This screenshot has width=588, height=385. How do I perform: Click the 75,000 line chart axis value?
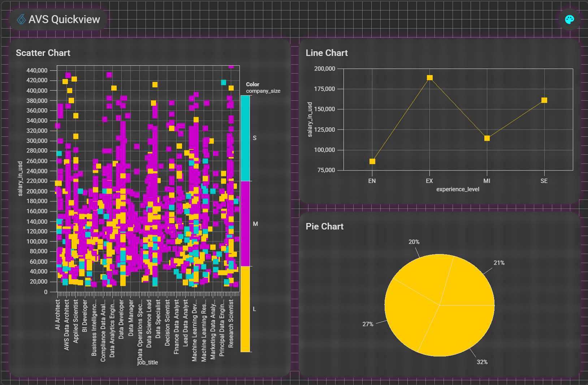click(326, 170)
